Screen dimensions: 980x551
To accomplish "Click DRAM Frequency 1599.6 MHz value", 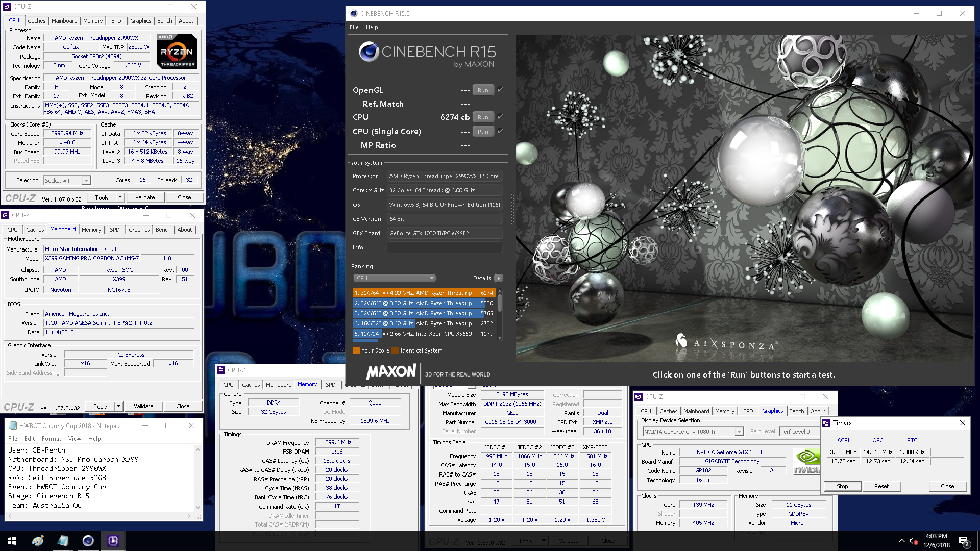I will [337, 442].
